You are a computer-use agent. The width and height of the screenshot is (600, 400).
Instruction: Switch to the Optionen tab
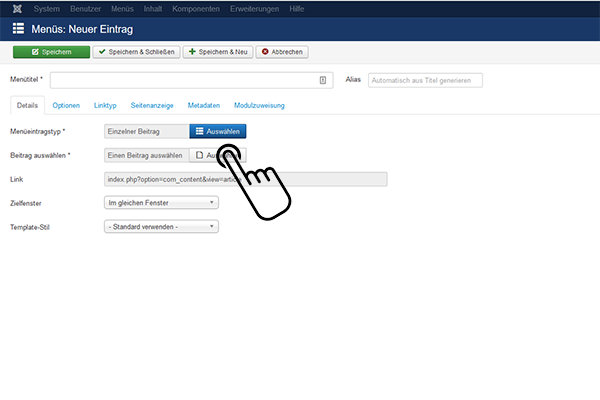point(66,105)
